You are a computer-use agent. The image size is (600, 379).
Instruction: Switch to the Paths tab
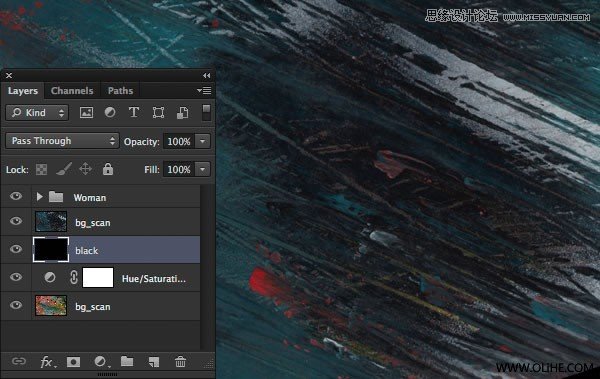pyautogui.click(x=120, y=91)
